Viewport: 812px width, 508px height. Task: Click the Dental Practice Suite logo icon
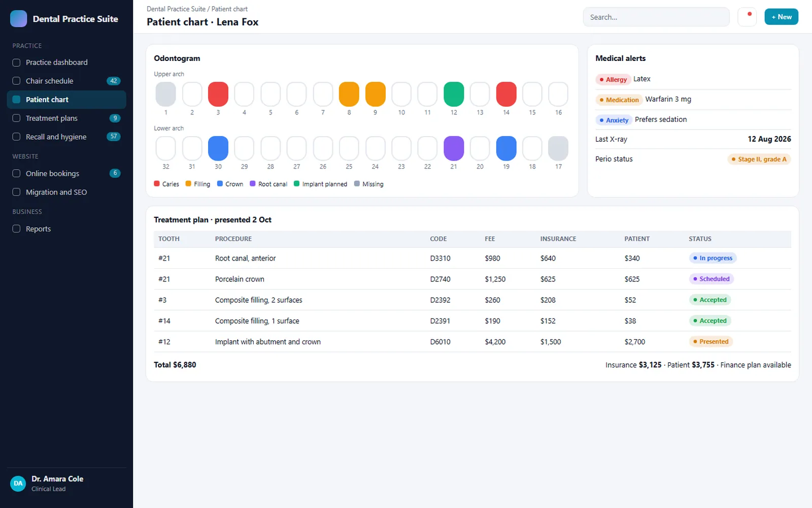pyautogui.click(x=19, y=19)
